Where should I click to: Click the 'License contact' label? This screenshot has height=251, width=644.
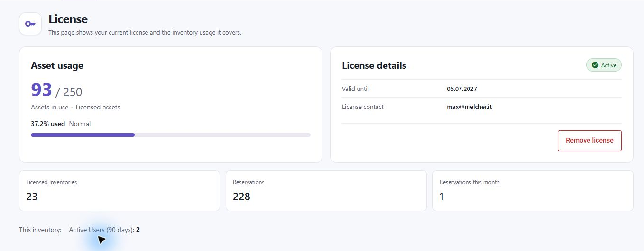pyautogui.click(x=363, y=107)
